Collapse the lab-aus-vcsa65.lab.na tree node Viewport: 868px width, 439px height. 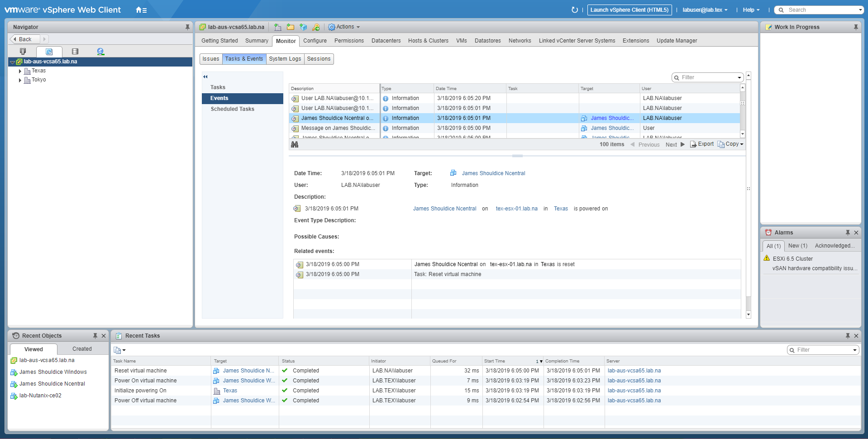click(12, 62)
